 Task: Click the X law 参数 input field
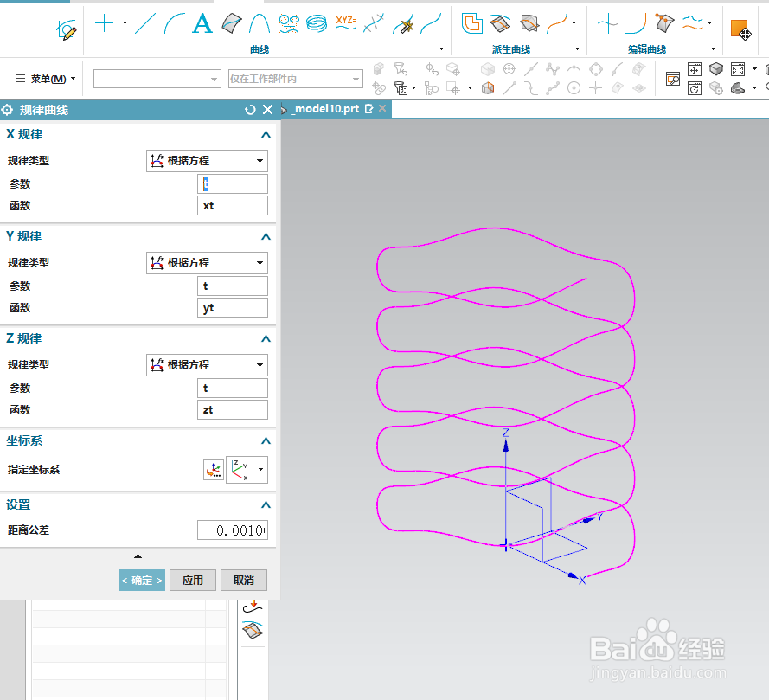point(233,184)
